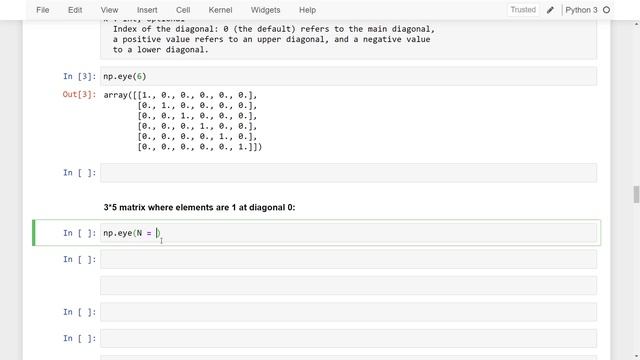
Task: Click the scrollbar up arrow
Action: point(636,24)
